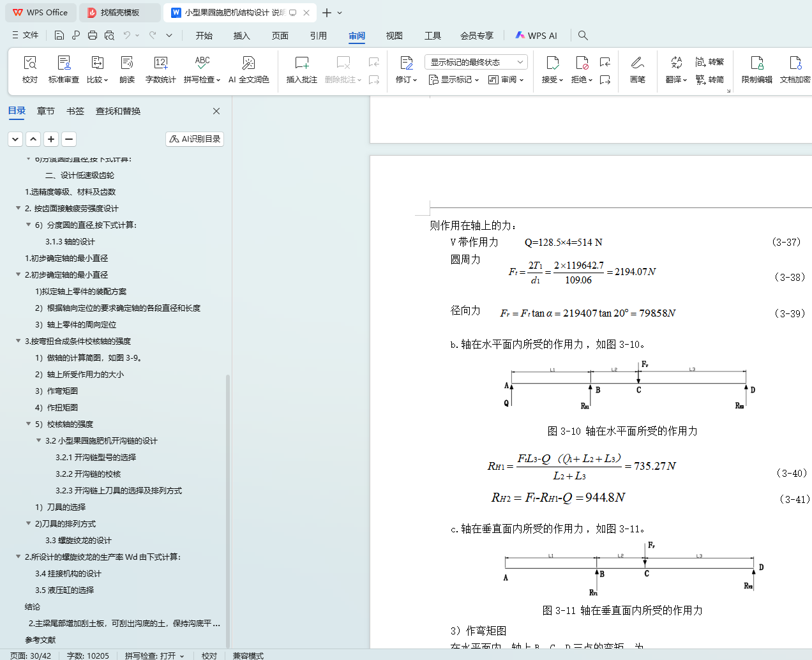Collapse '2)刀具的排列方式' outline node

[x=28, y=523]
